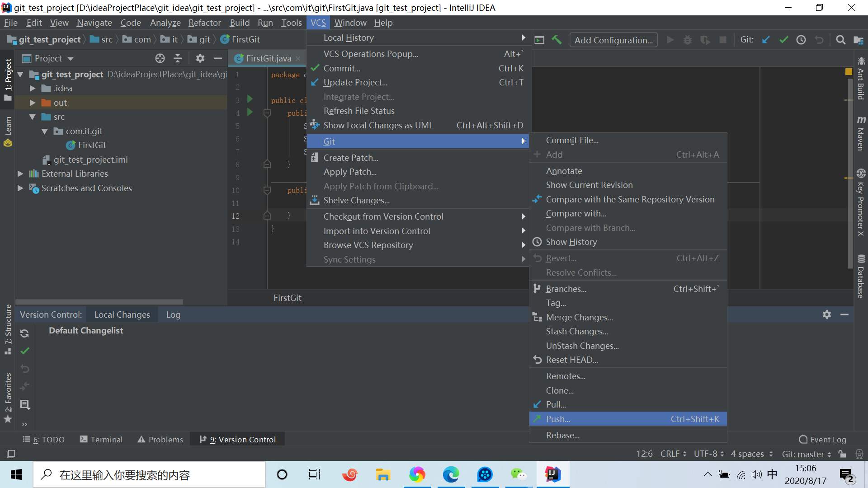Click the changelist preview icon in Version Control sidebar
Viewport: 868px width, 488px height.
click(25, 404)
